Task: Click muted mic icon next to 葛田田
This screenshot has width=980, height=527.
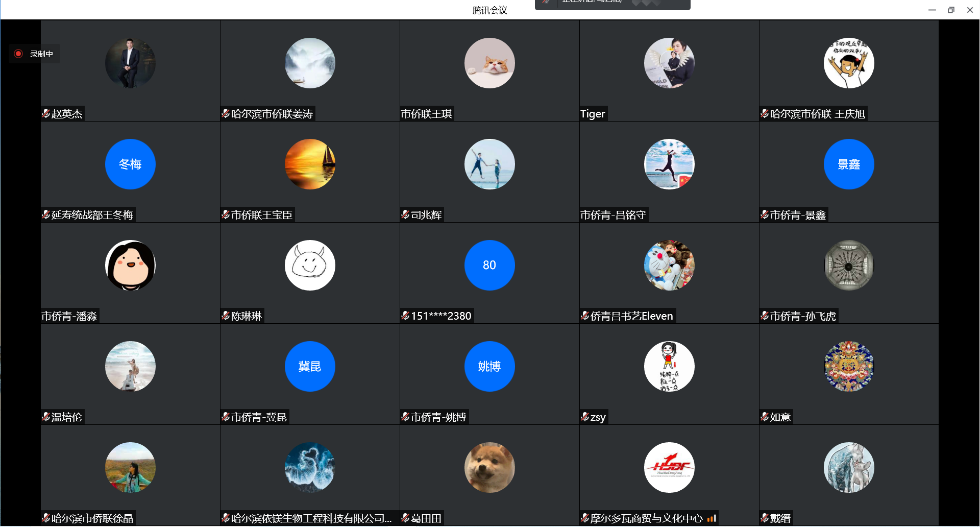Action: click(406, 518)
